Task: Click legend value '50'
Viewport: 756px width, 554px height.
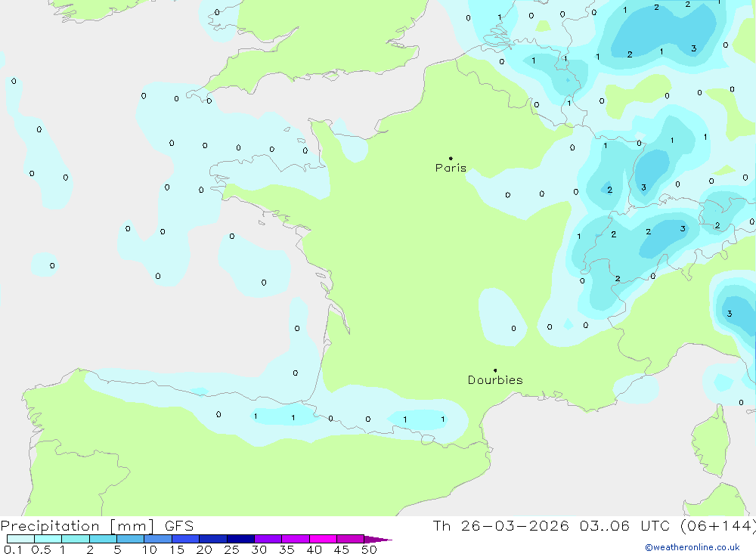Action: click(369, 549)
